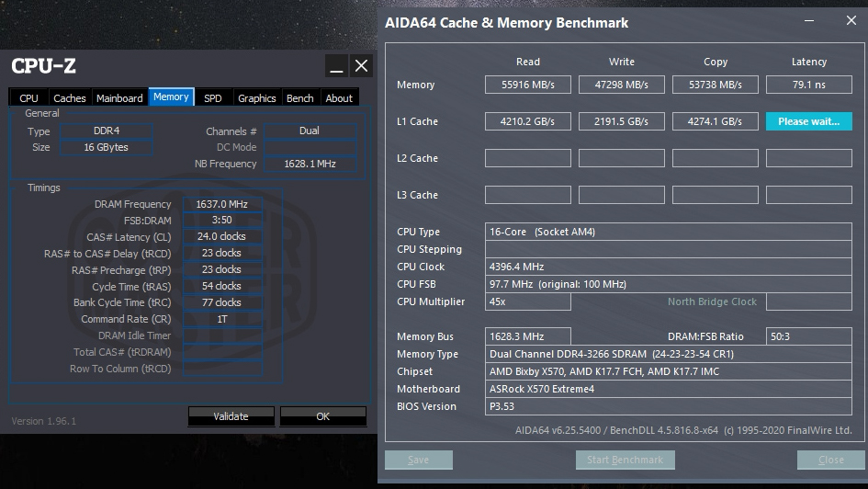Click the Memory Type Dual Channel DDR4-3266 field

pos(668,354)
